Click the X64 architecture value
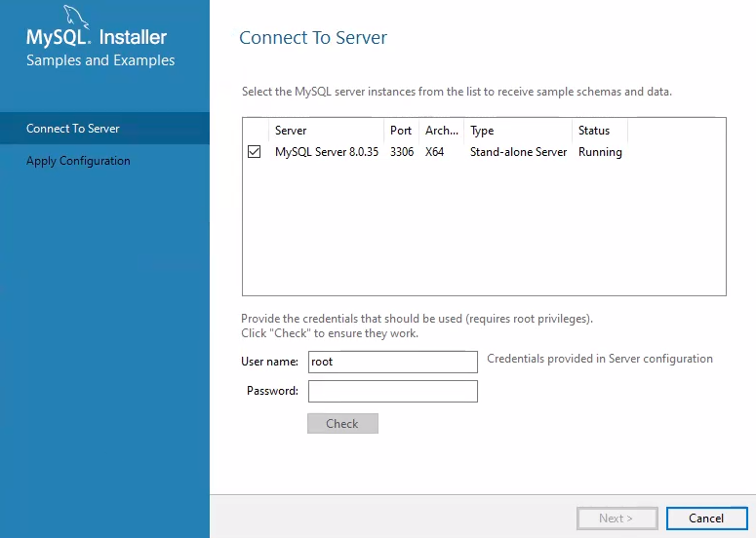 pyautogui.click(x=434, y=152)
